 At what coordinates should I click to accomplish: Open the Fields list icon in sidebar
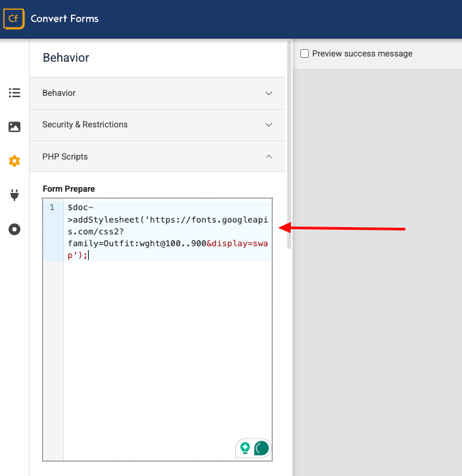click(x=14, y=93)
